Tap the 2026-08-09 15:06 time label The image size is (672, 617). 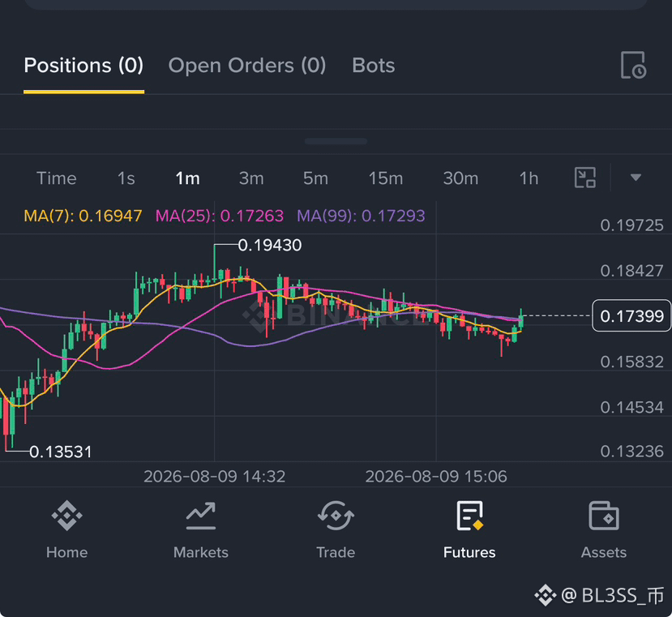(436, 477)
